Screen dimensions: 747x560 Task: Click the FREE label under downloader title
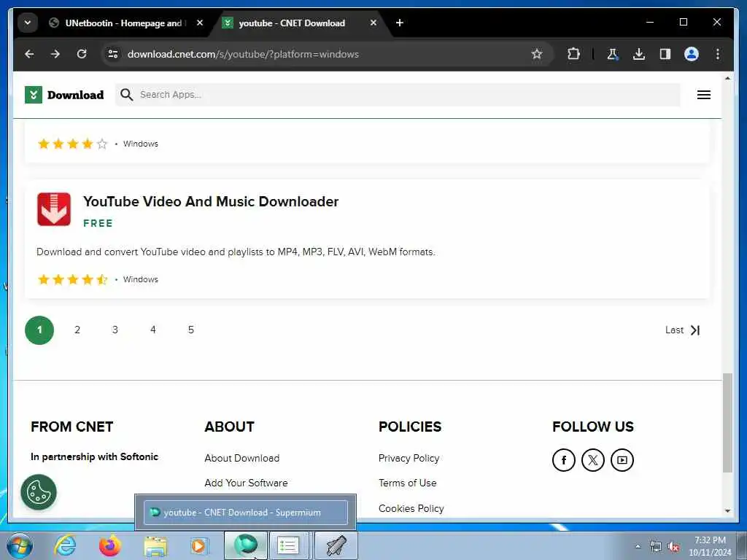coord(98,223)
